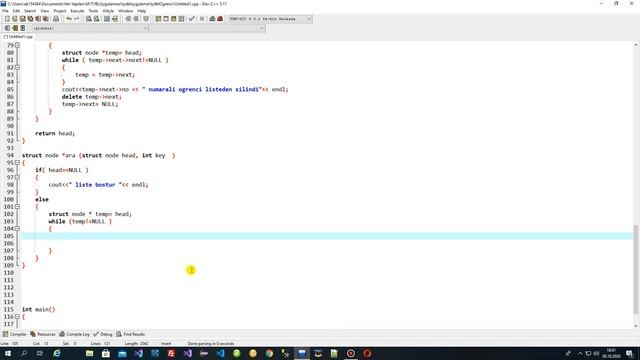Open Find via the toolbar icon
This screenshot has height=360, width=640.
(89, 19)
